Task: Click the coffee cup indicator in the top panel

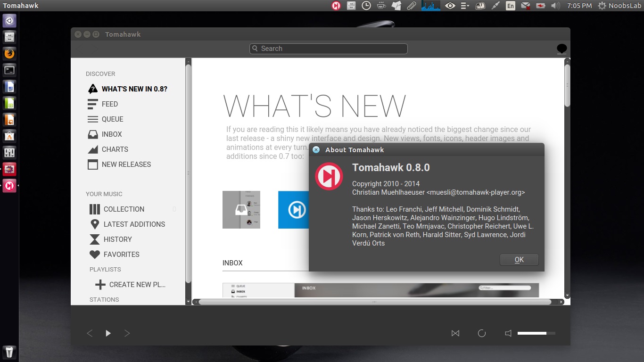Action: pyautogui.click(x=381, y=6)
